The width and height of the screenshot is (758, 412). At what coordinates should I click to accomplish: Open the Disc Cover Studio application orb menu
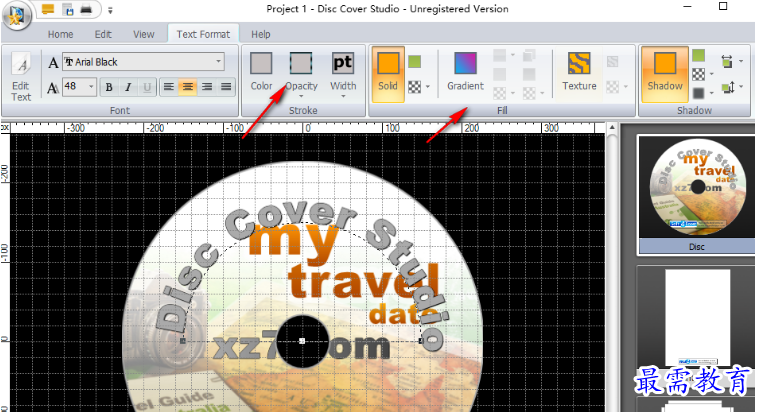pyautogui.click(x=16, y=15)
